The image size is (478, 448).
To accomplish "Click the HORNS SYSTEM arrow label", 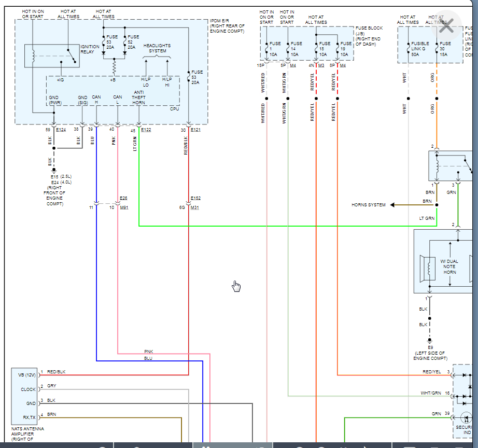I will click(369, 205).
